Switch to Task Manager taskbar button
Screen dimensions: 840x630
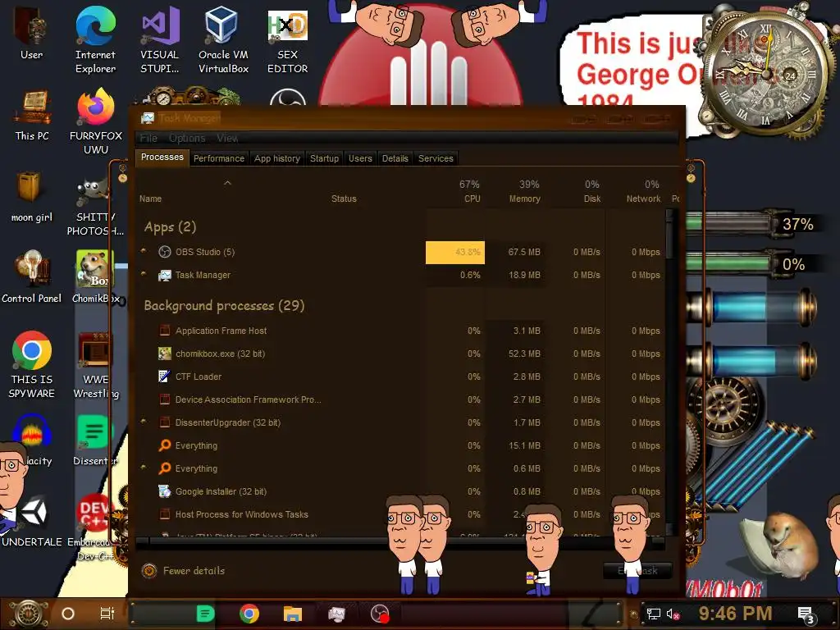pos(336,614)
